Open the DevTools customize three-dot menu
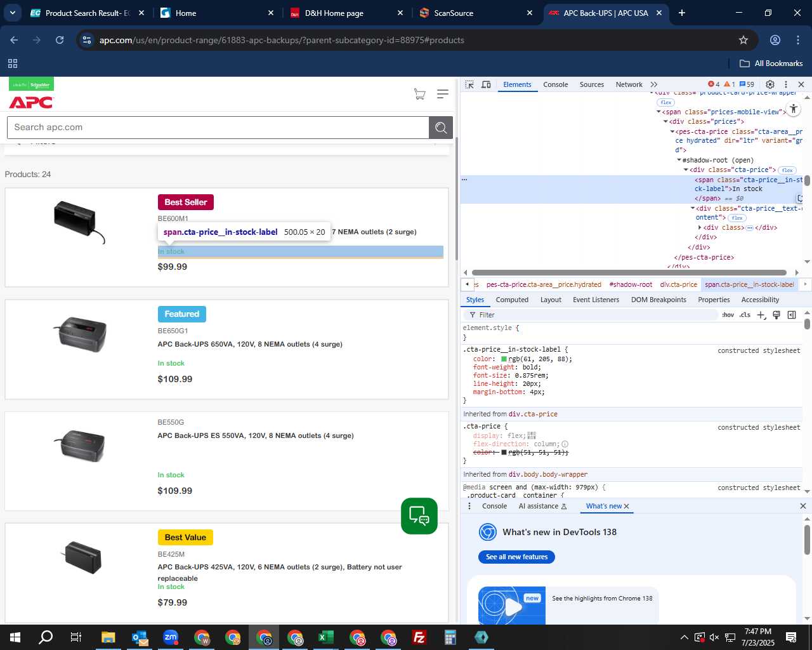 (786, 84)
